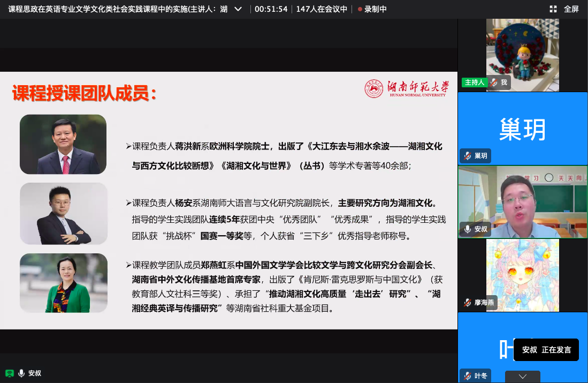This screenshot has height=383, width=588.
Task: Click the microphone icon beside bottom-left 安叔 label
Action: coord(21,373)
